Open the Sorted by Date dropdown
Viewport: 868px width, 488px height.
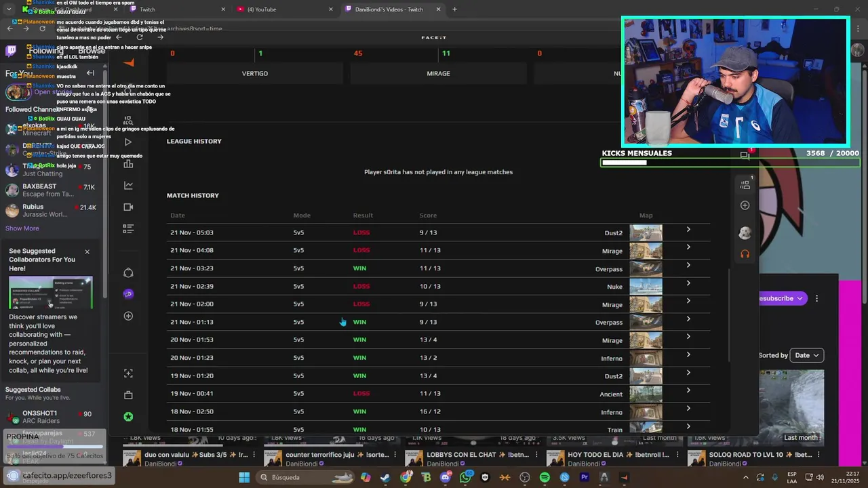[807, 355]
